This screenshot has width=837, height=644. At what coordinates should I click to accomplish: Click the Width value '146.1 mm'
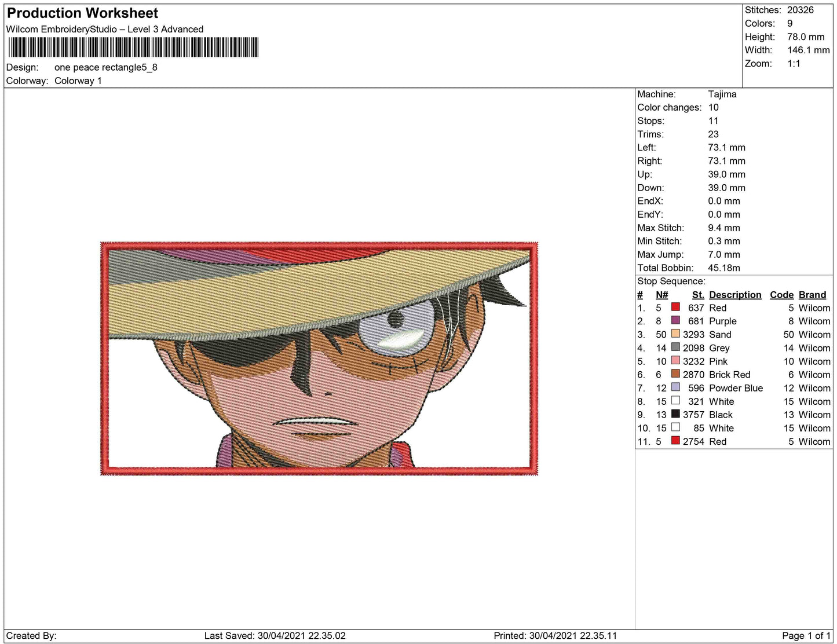coord(809,50)
